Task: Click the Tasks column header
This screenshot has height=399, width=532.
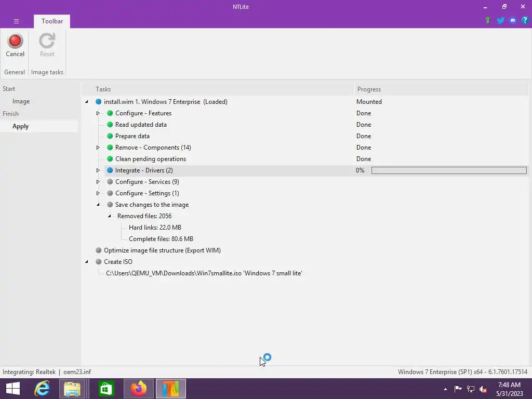Action: [218, 89]
